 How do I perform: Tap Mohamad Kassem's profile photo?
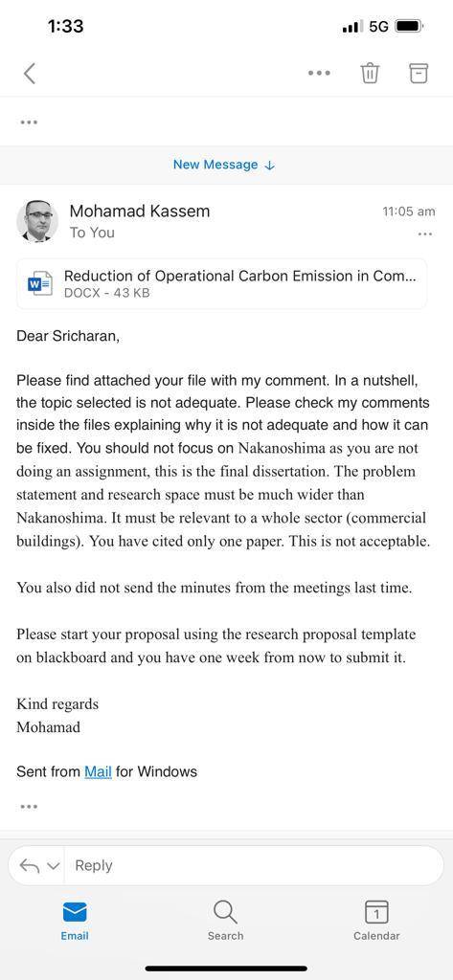37,221
